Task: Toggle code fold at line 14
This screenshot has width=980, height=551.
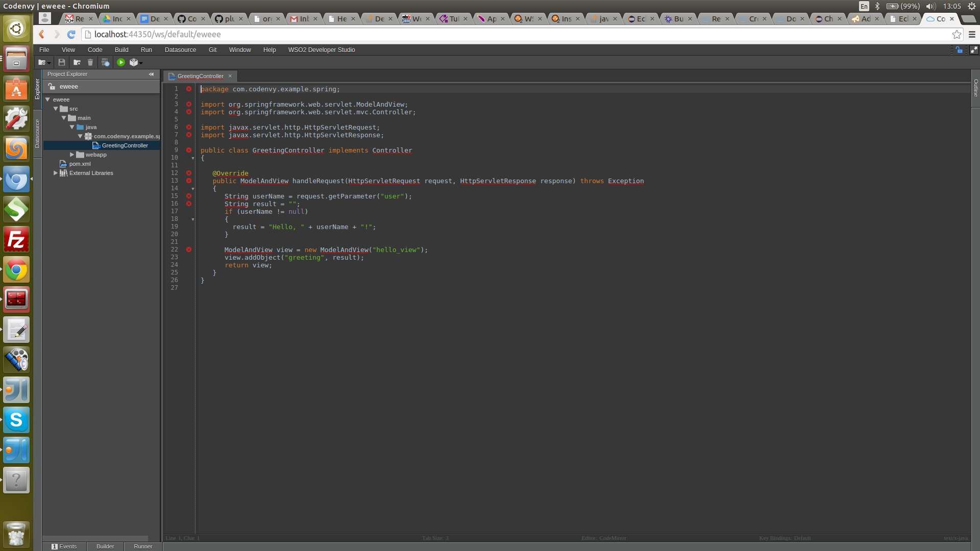Action: [x=193, y=189]
